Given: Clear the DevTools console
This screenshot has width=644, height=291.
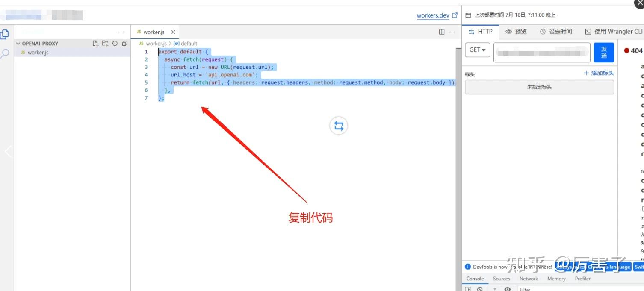Looking at the screenshot, I should tap(480, 289).
